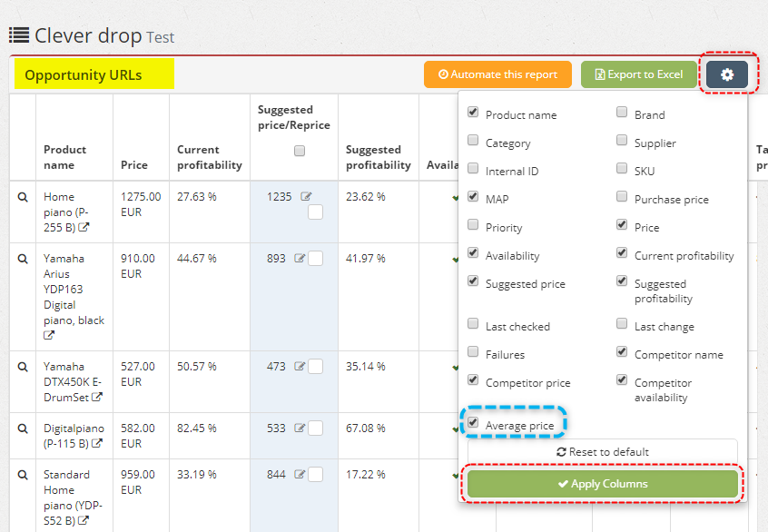Click Automate this report button

click(497, 74)
